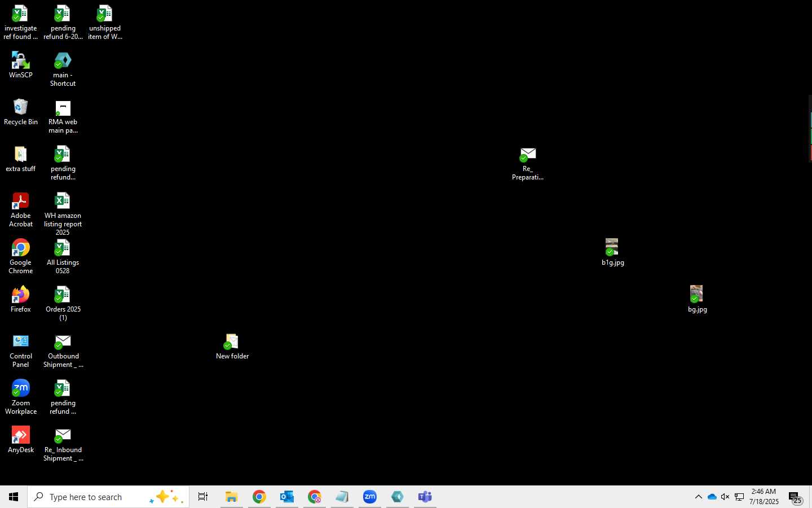Screen dimensions: 812x508
Task: Show hidden system tray icons
Action: [698, 497]
